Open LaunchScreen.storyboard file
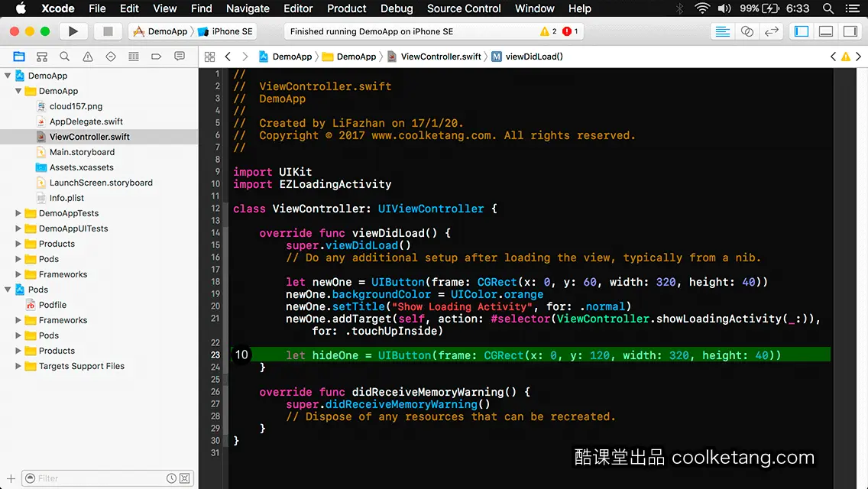 coord(101,183)
